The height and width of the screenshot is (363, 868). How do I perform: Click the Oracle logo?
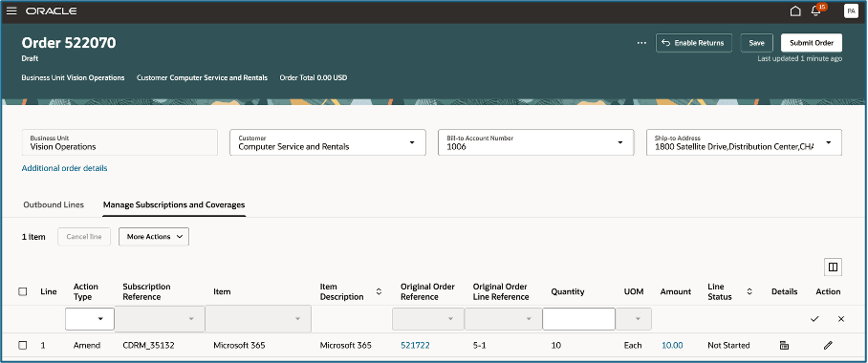[51, 11]
